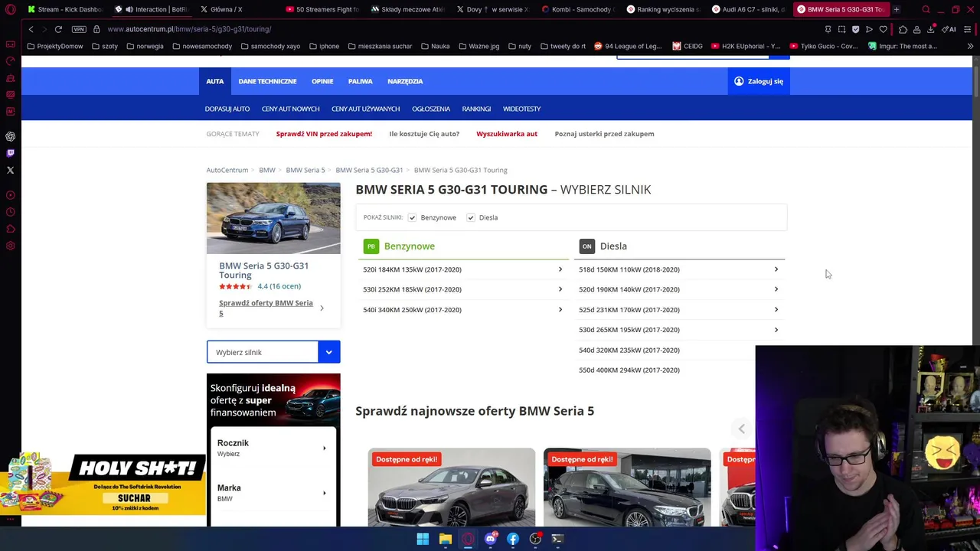
Task: Click the ON diesel badge icon
Action: pyautogui.click(x=586, y=246)
